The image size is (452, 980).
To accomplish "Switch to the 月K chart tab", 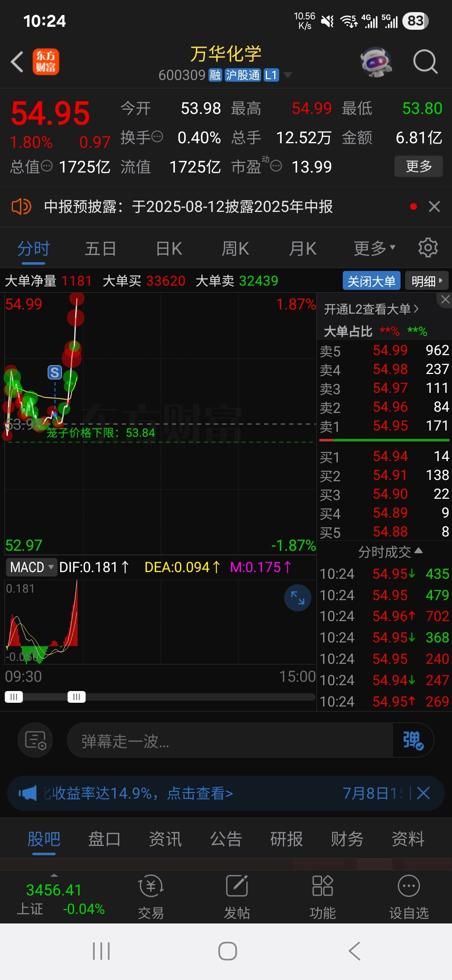I will 303,249.
